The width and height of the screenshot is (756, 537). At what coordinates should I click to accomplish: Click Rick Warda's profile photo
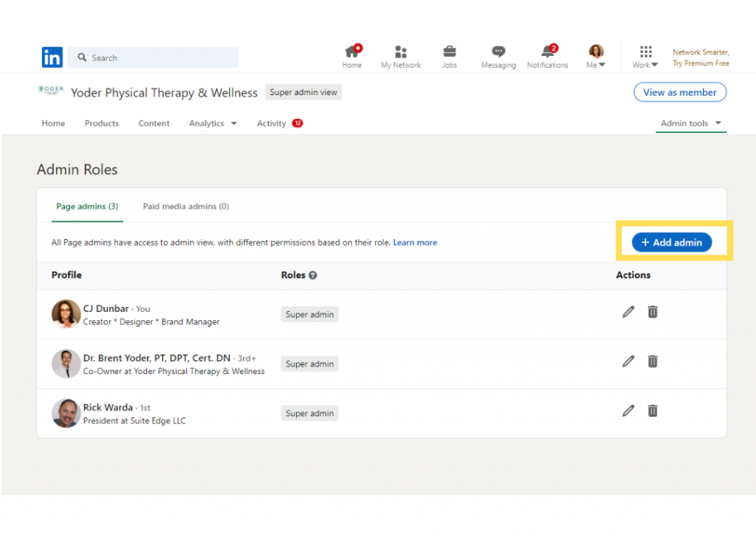66,413
